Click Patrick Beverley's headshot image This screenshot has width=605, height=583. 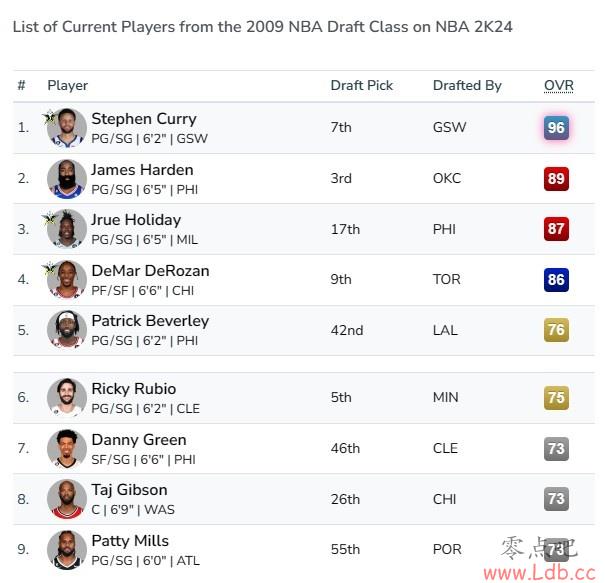click(67, 330)
